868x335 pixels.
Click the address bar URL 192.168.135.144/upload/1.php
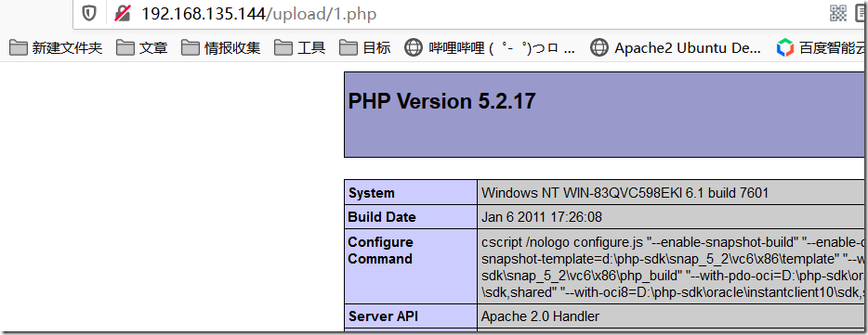pyautogui.click(x=258, y=13)
